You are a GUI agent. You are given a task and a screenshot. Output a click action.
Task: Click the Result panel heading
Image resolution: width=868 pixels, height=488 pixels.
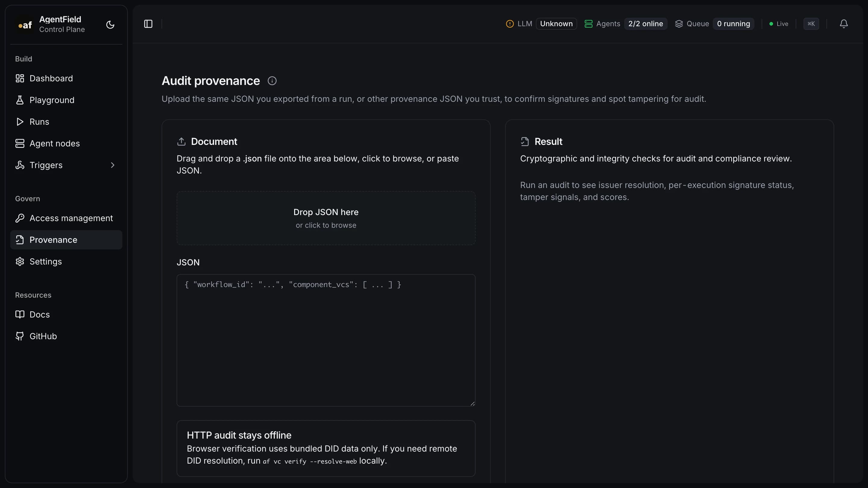click(x=548, y=142)
